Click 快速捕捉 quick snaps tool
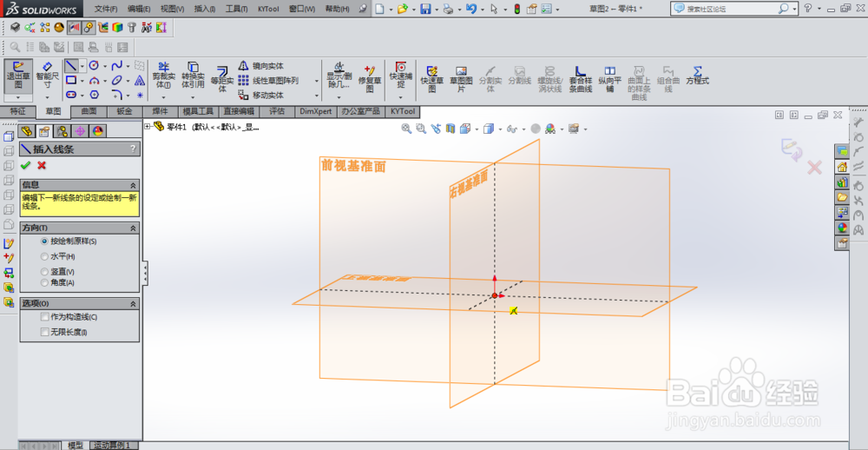The image size is (868, 450). coord(401,74)
